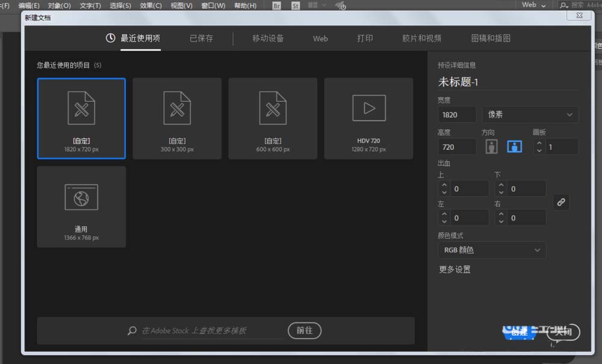
Task: Open the arrange documents grid icon
Action: (x=313, y=5)
